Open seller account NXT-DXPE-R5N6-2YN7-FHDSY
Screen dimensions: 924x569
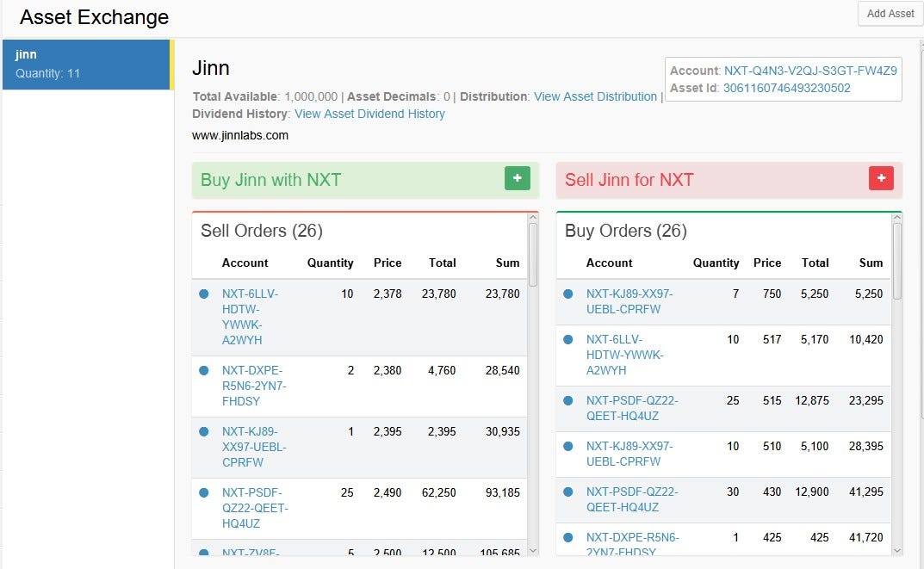pos(254,386)
